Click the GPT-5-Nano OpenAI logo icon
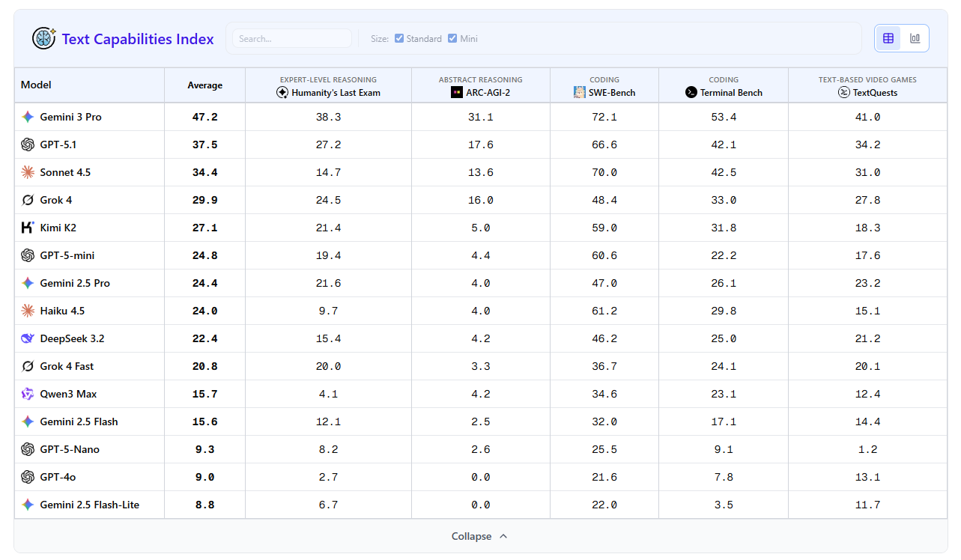 [28, 449]
